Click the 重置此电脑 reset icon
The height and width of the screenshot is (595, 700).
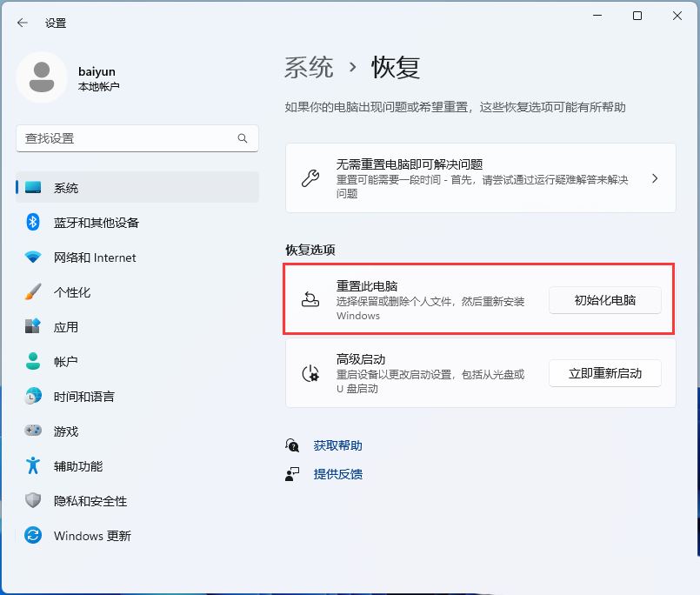click(x=310, y=299)
